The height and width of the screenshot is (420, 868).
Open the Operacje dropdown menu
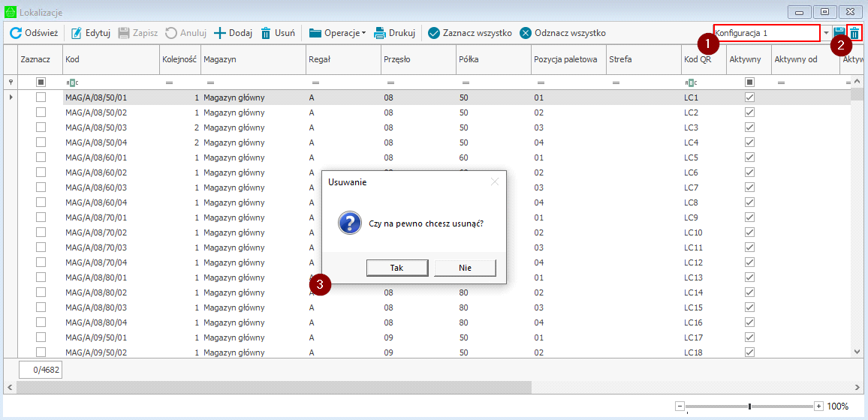point(337,33)
